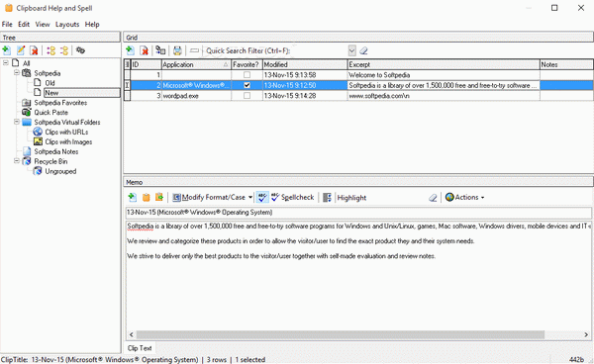Uncheck Favorite for Microsoft Windows row

click(247, 85)
